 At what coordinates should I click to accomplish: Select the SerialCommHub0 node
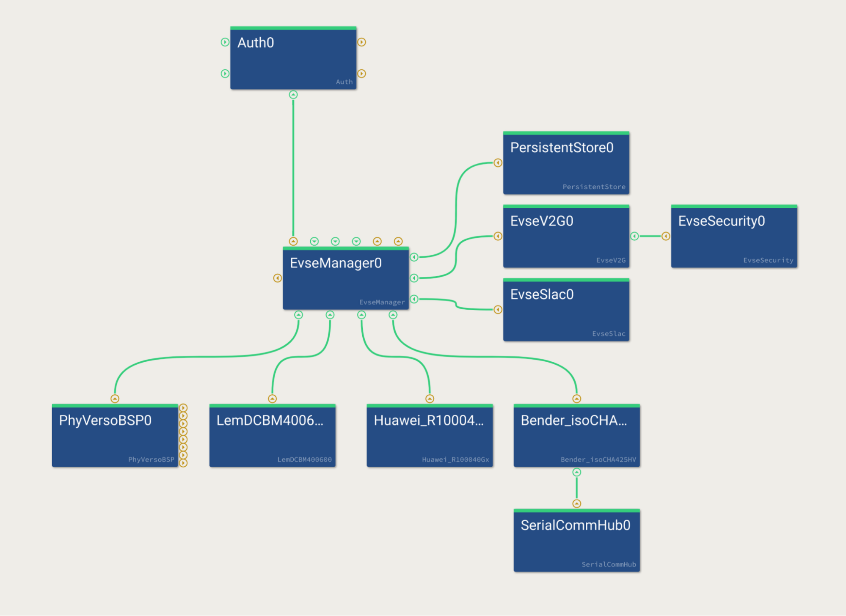point(576,542)
